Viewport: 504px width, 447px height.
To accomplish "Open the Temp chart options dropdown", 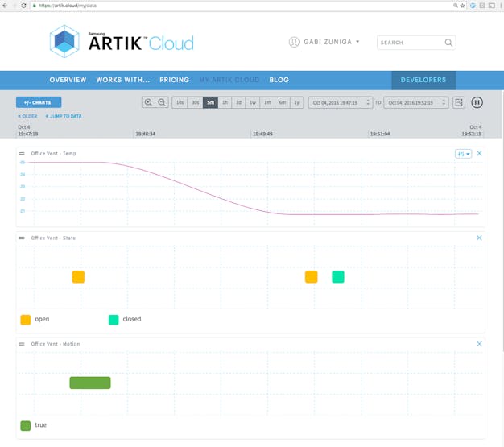I will coord(463,153).
